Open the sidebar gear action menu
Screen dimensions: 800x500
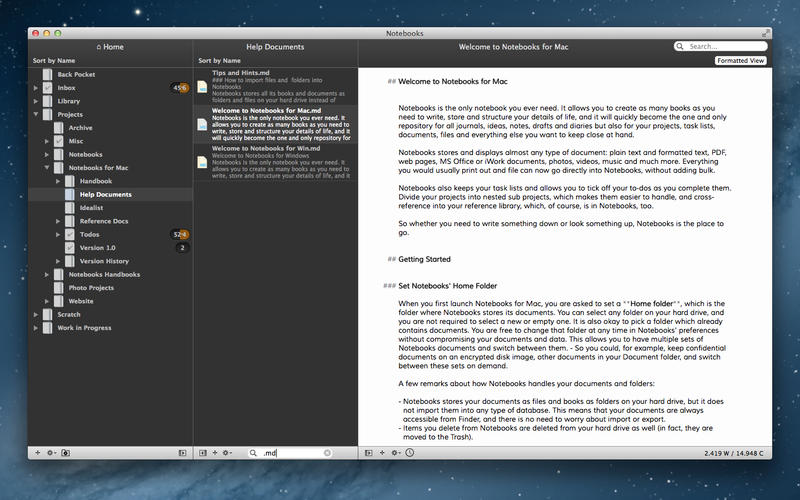tap(51, 453)
